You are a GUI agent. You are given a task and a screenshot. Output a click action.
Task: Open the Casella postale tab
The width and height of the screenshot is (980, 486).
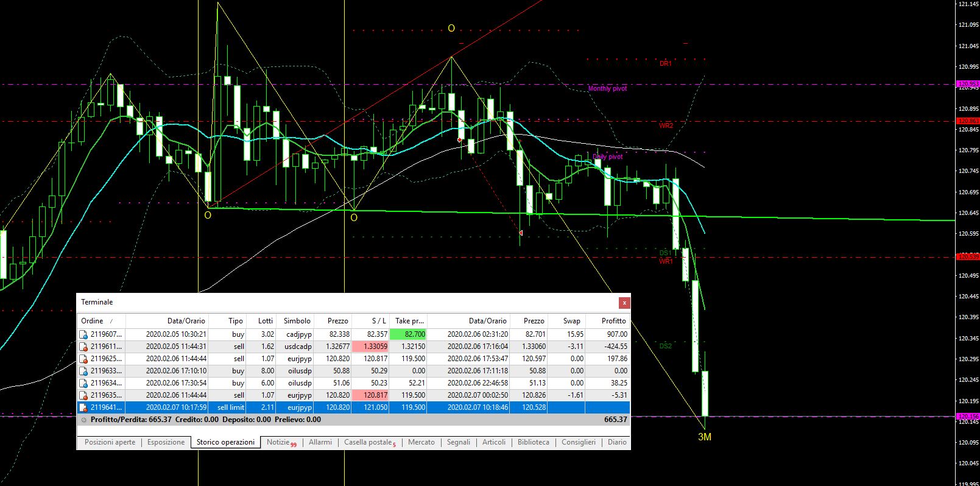pos(370,442)
